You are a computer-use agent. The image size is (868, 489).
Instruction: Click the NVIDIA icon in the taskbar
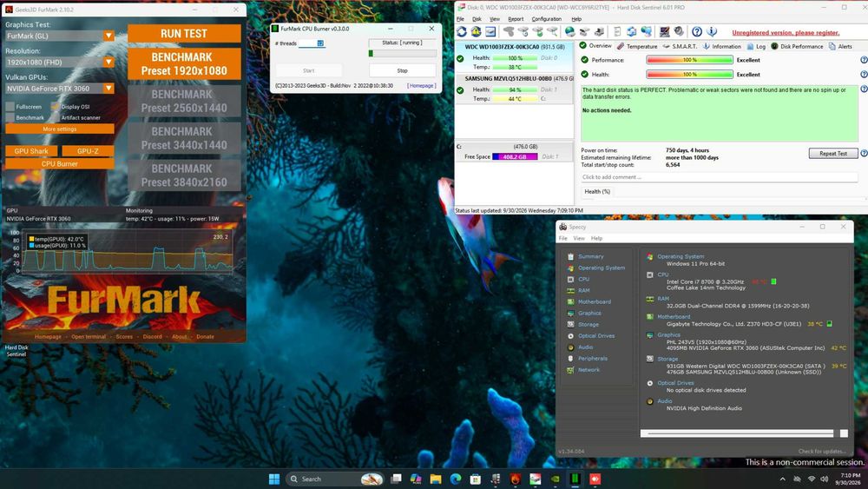click(556, 479)
